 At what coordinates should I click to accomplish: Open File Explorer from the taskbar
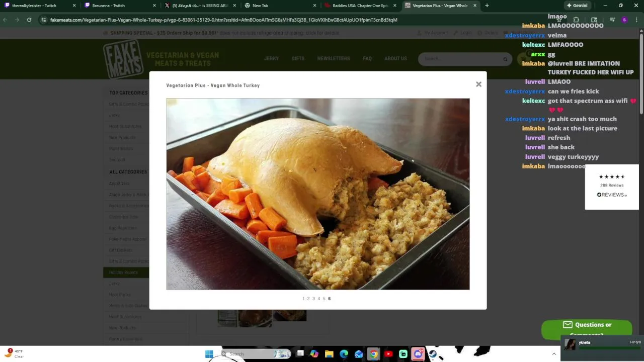point(329,354)
